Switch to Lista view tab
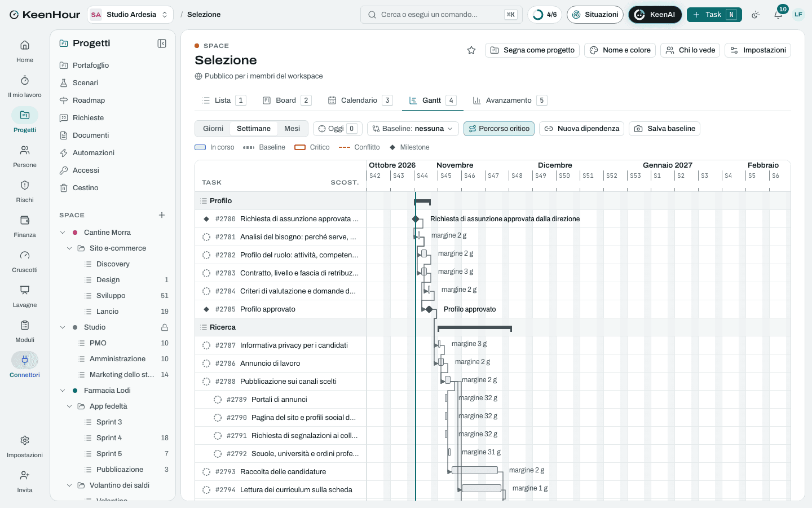This screenshot has height=508, width=812. tap(223, 100)
